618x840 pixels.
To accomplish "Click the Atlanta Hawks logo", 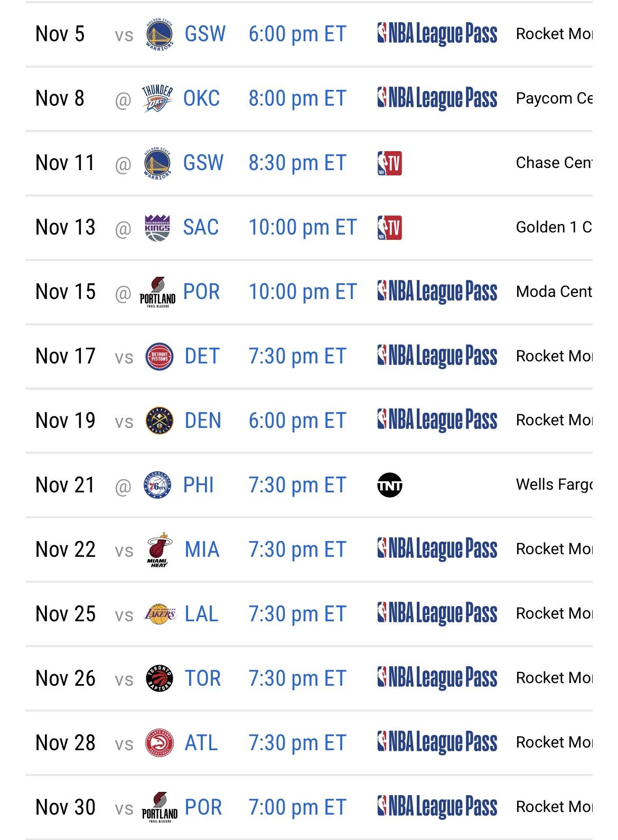I will (x=159, y=743).
